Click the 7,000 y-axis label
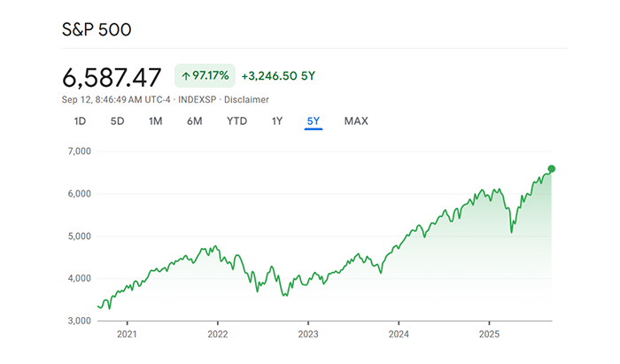 [x=79, y=151]
